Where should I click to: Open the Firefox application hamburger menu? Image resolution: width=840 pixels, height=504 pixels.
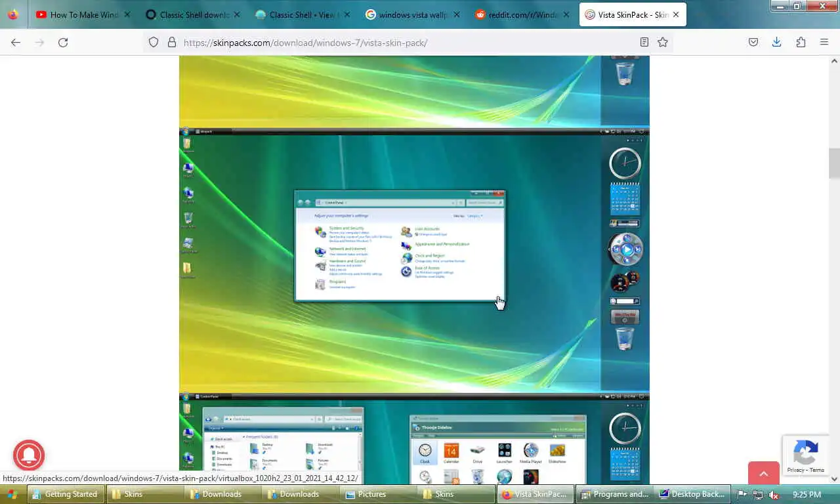coord(824,42)
